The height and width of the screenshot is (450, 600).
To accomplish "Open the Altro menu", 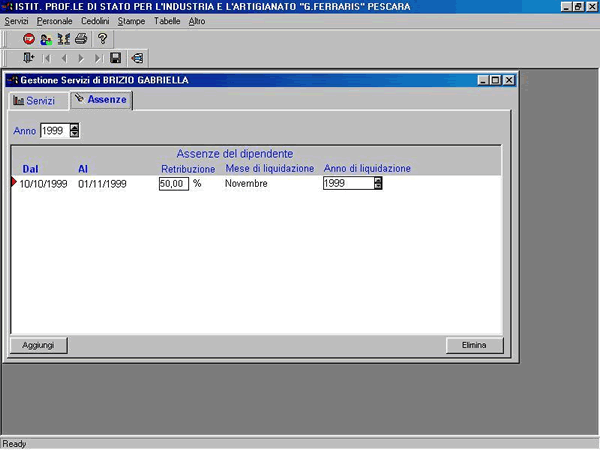I will [x=197, y=21].
